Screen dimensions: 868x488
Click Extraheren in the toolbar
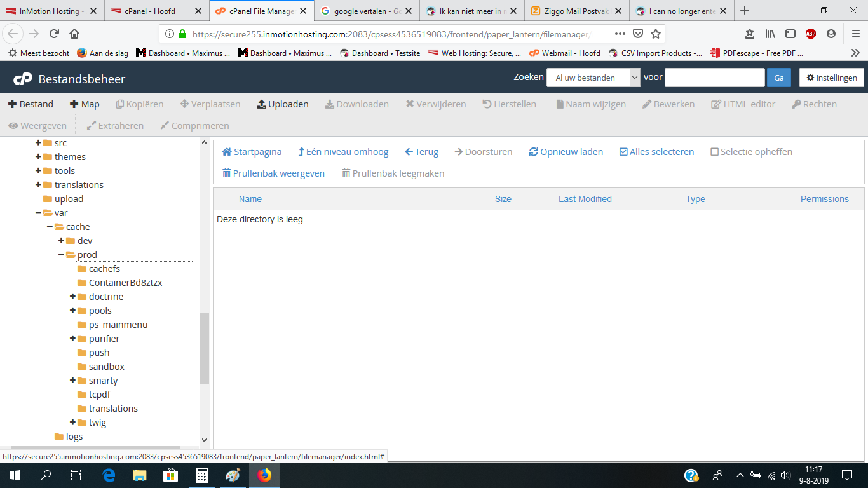pyautogui.click(x=115, y=126)
